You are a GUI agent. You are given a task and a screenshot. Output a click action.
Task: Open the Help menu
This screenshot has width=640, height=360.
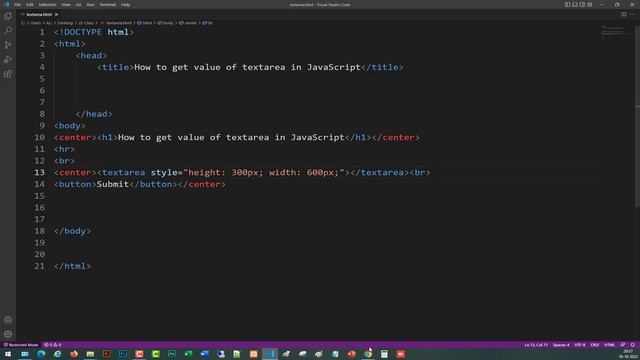(x=125, y=4)
